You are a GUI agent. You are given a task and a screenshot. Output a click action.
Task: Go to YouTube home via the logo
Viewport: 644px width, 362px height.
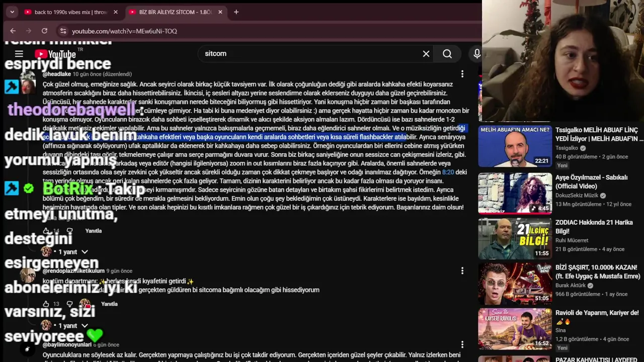[x=55, y=54]
